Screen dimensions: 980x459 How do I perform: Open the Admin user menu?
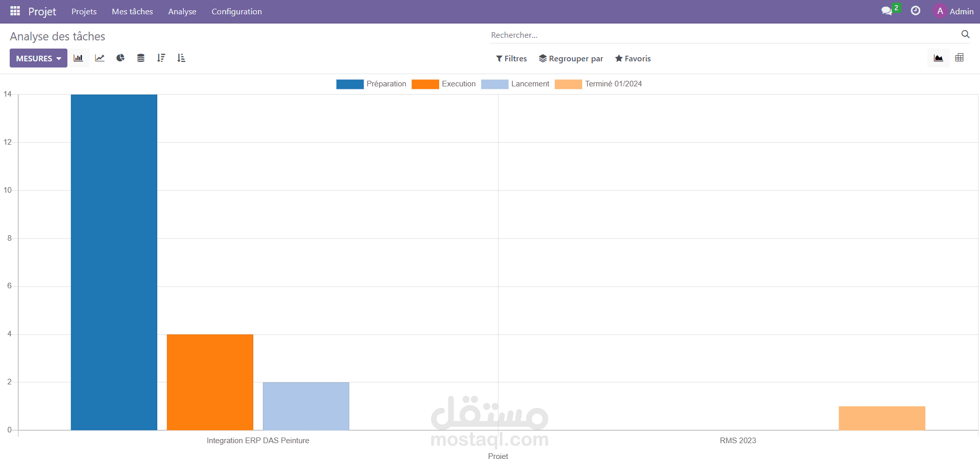tap(953, 11)
